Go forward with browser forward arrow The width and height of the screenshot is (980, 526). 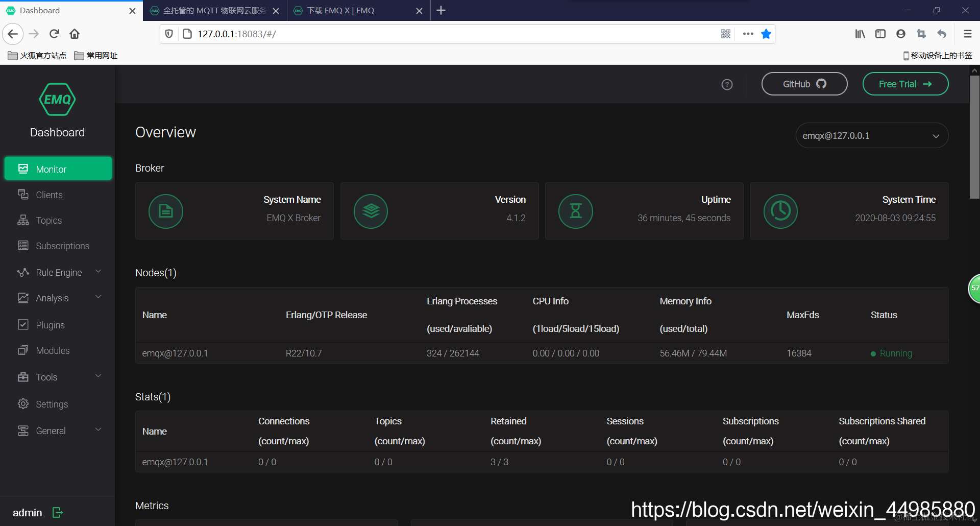[34, 34]
